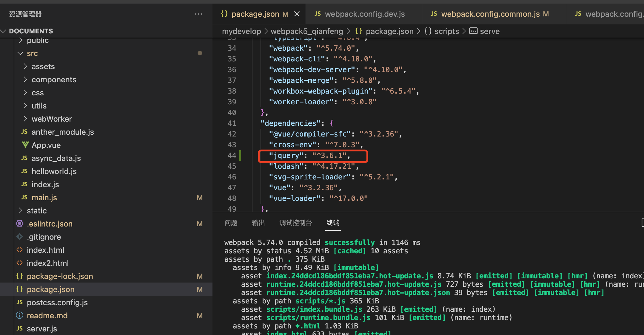Screen dimensions: 644x335
Task: Collapse the DOCUMENTS section header
Action: click(4, 31)
